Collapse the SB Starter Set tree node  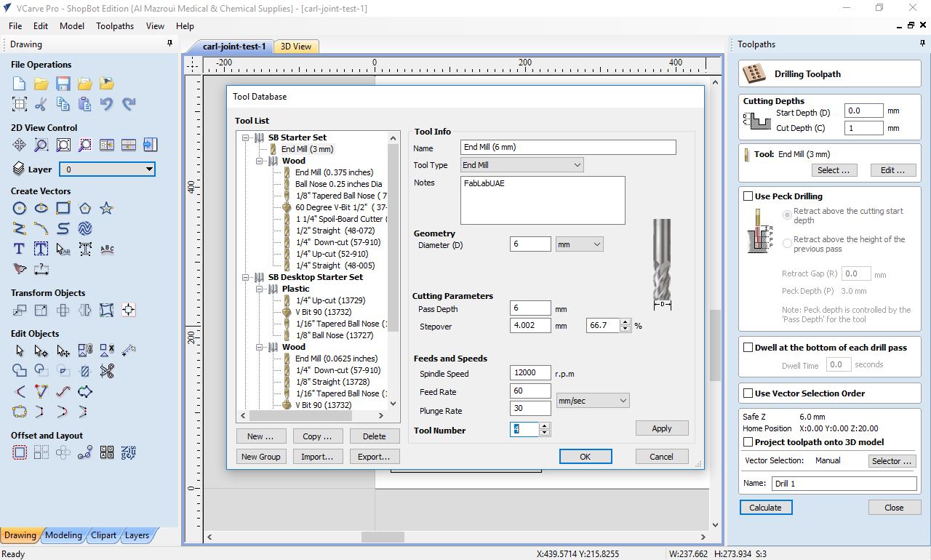click(247, 137)
